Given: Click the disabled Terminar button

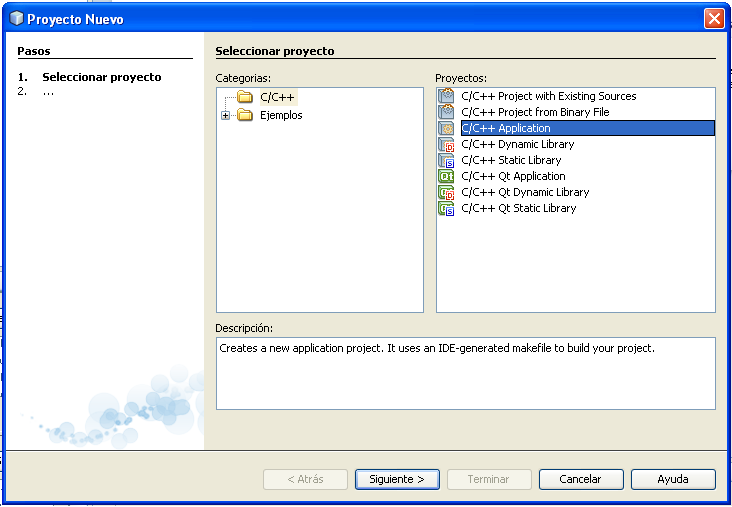Looking at the screenshot, I should (x=489, y=479).
